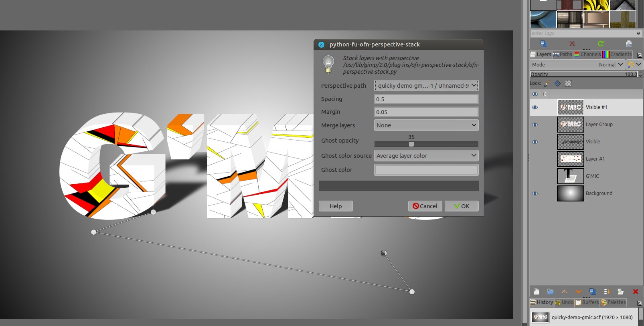Delete the selected layer with the red X
The height and width of the screenshot is (326, 644).
(635, 292)
